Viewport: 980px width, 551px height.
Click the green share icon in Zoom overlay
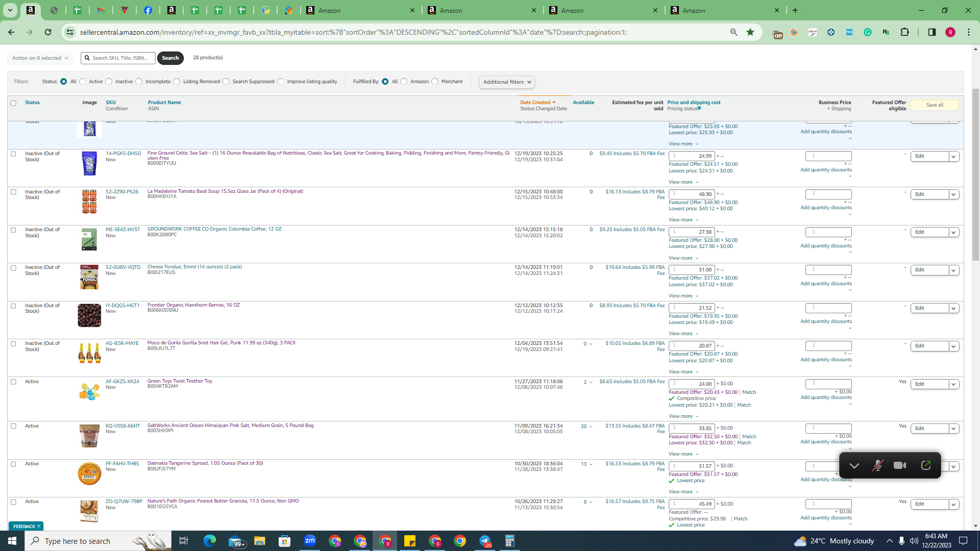click(x=926, y=465)
